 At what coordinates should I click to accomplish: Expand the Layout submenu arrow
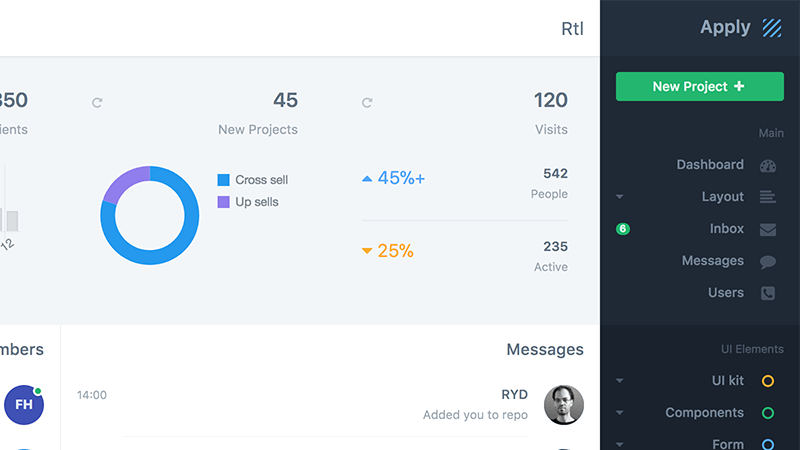click(x=619, y=196)
